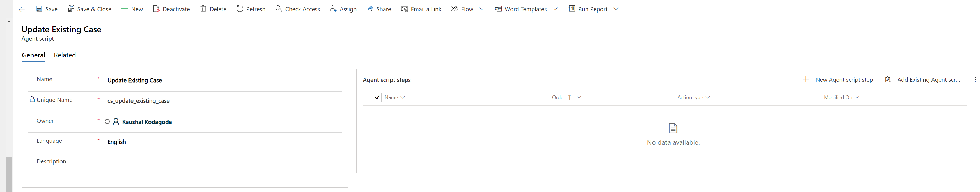Select the General tab
This screenshot has height=192, width=980.
tap(33, 55)
